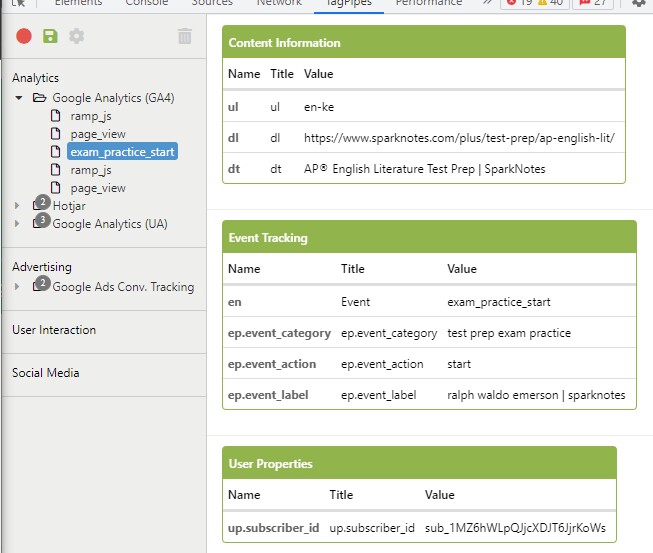This screenshot has width=653, height=553.
Task: Click the trash can delete icon
Action: [x=185, y=36]
